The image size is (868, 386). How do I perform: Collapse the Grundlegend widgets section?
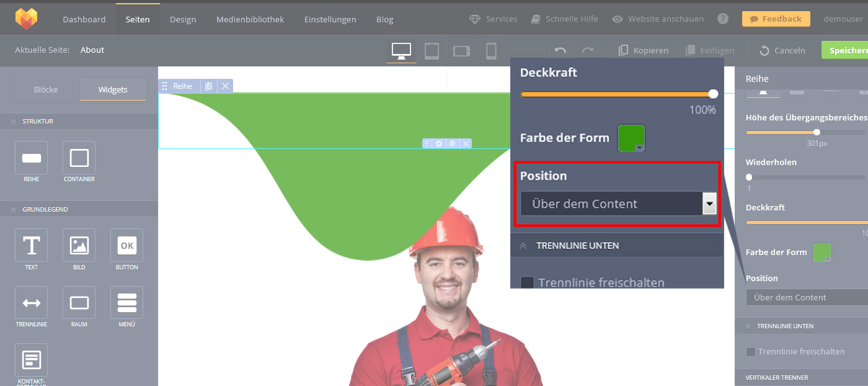[x=13, y=209]
